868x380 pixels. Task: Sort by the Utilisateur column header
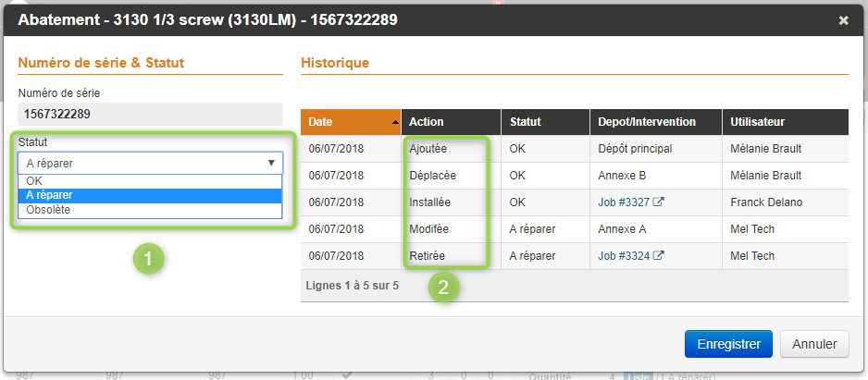click(x=785, y=122)
